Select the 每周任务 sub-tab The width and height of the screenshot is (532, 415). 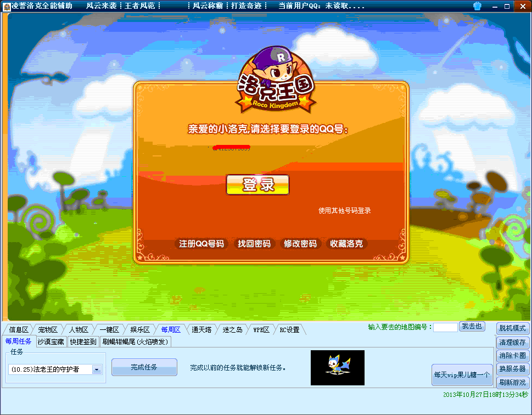(x=18, y=341)
